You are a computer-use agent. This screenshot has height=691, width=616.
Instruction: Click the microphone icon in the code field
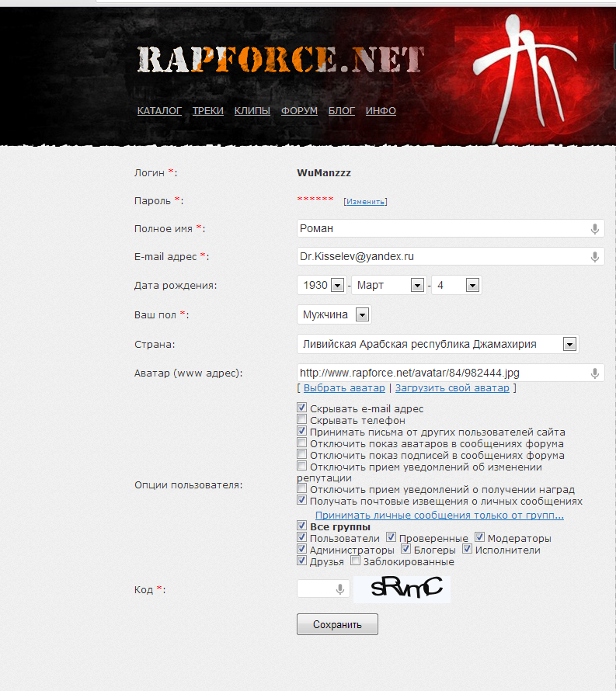coord(340,589)
